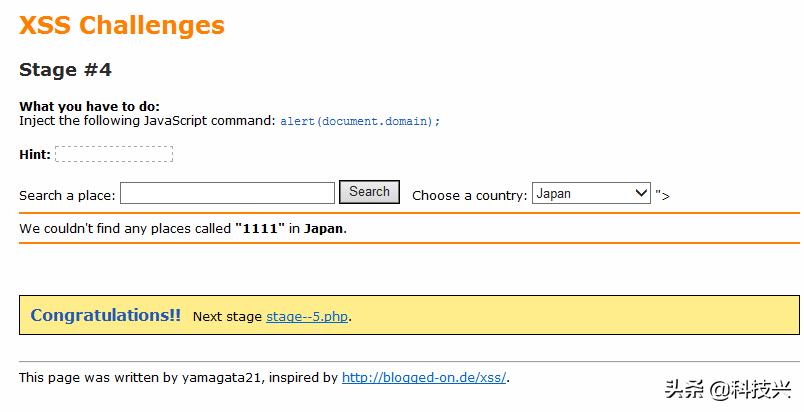Screen dimensions: 804x412
Task: Focus the Search a place text field
Action: coord(227,193)
